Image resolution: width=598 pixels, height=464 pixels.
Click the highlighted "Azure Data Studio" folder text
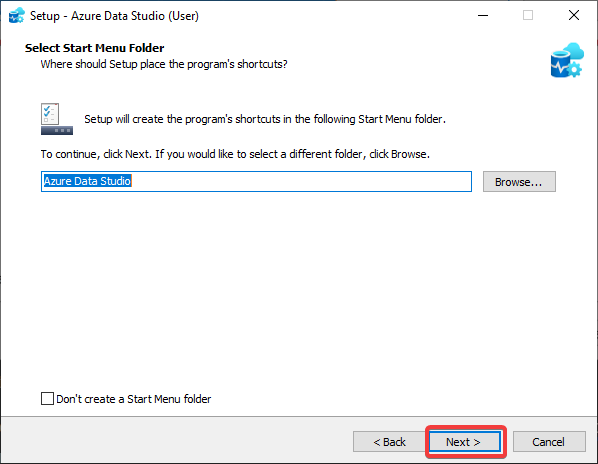pos(87,181)
